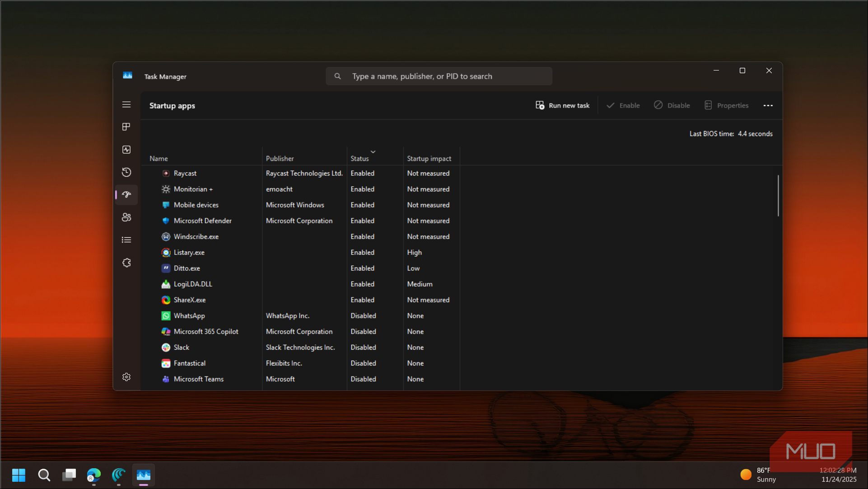The width and height of the screenshot is (868, 489).
Task: Select the Ditto.exe row
Action: pyautogui.click(x=301, y=268)
